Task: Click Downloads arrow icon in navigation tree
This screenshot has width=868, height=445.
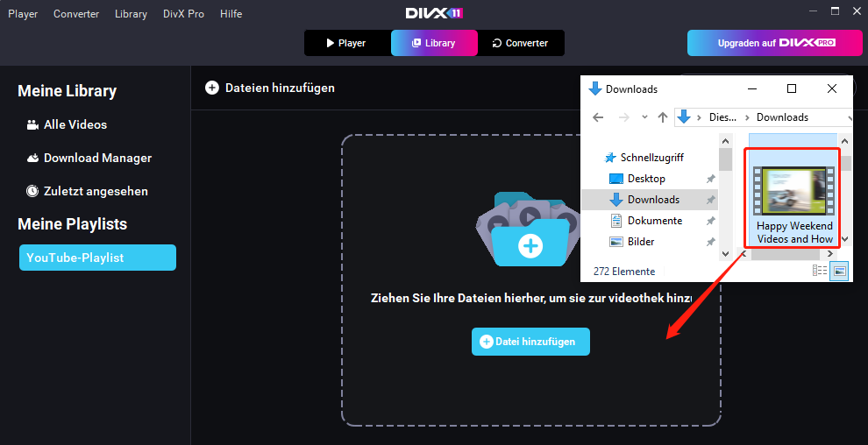Action: click(x=615, y=200)
